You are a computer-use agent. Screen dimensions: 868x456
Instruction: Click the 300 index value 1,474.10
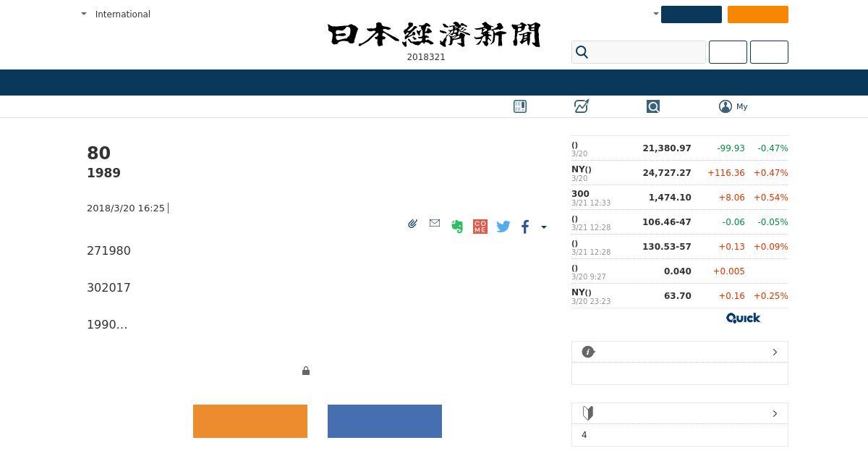670,197
